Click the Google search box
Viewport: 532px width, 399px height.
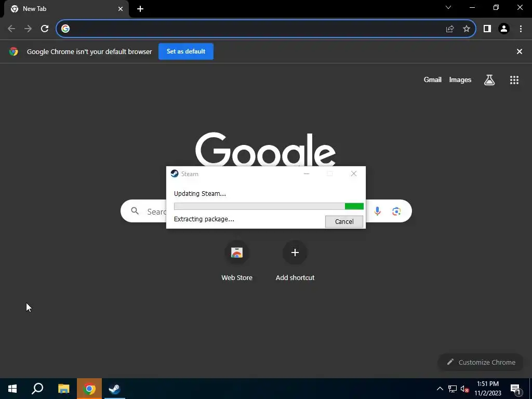(x=266, y=211)
